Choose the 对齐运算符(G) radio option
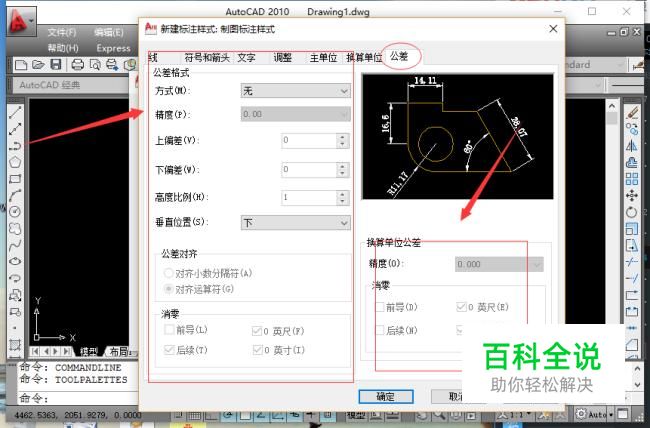 (x=168, y=289)
